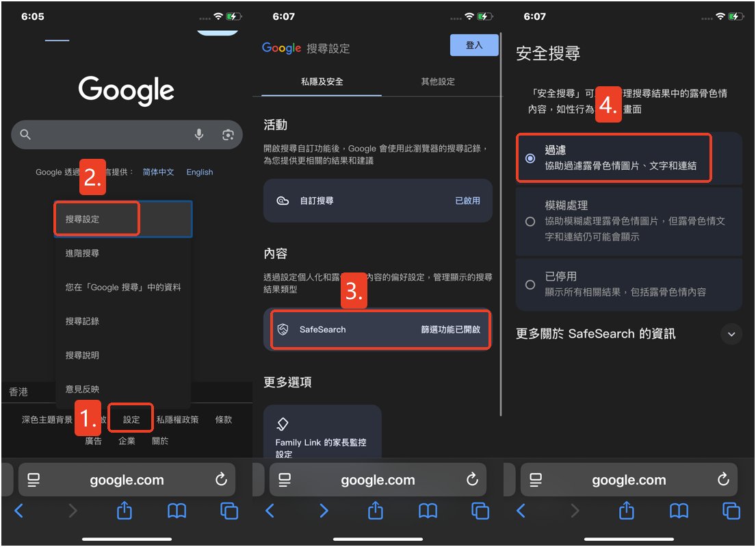The image size is (756, 547).
Task: Open Google Lens camera icon in search bar
Action: [x=229, y=135]
